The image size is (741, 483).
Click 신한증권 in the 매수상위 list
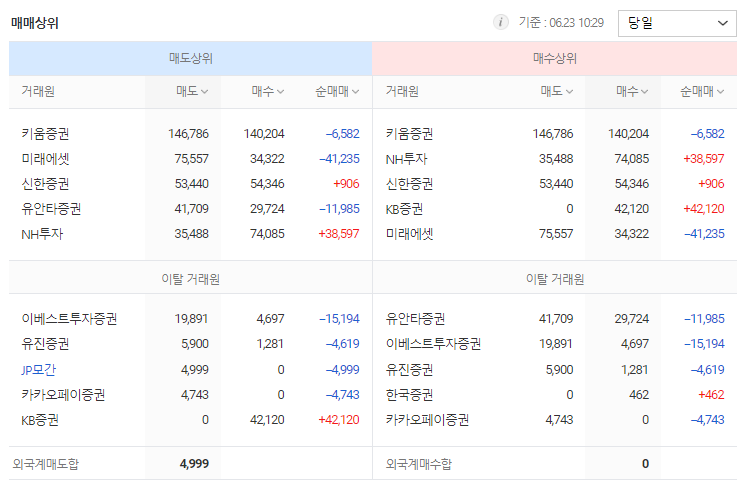pyautogui.click(x=410, y=184)
